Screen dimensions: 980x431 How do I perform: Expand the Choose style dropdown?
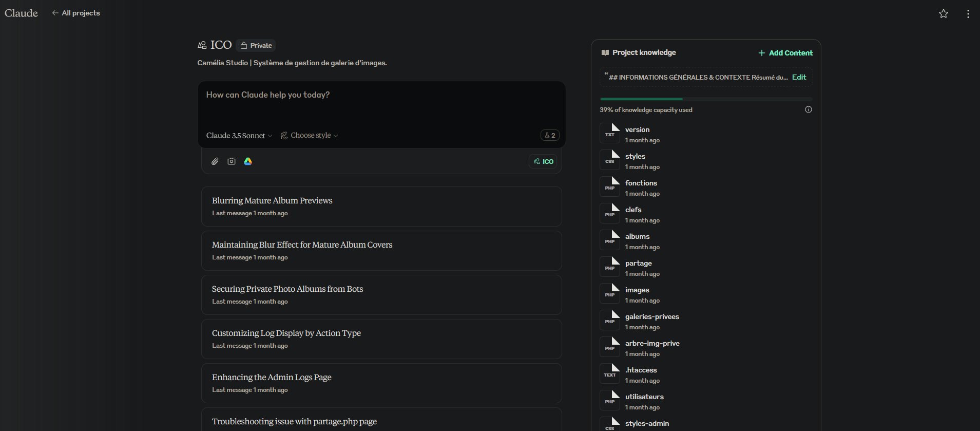(x=310, y=136)
